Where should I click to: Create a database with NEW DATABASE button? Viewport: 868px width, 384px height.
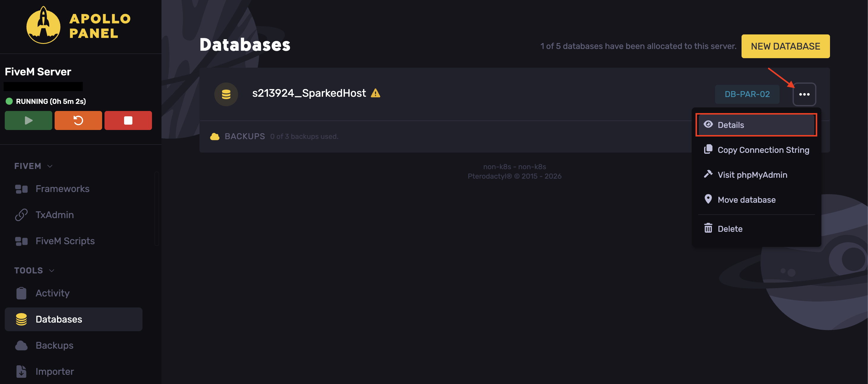785,46
